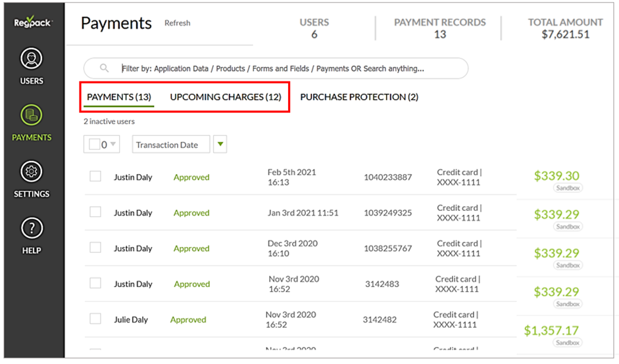The height and width of the screenshot is (364, 619).
Task: Click the search magnifier icon
Action: point(104,68)
